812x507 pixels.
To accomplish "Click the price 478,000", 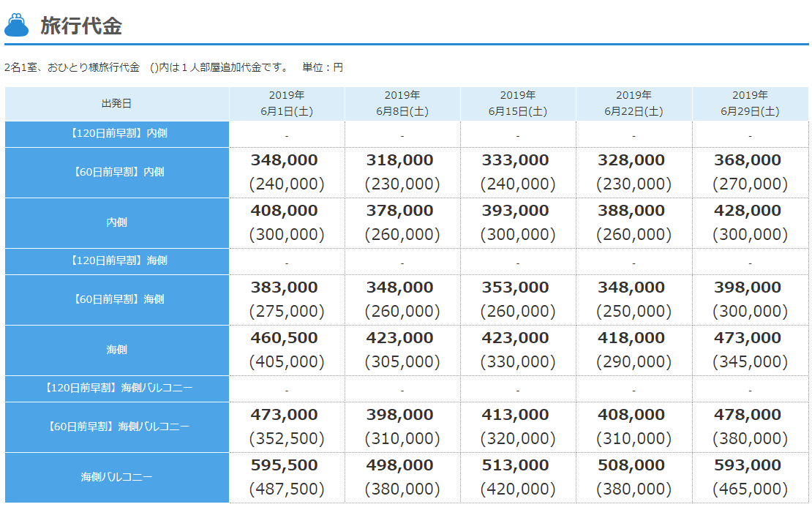I will (x=748, y=415).
